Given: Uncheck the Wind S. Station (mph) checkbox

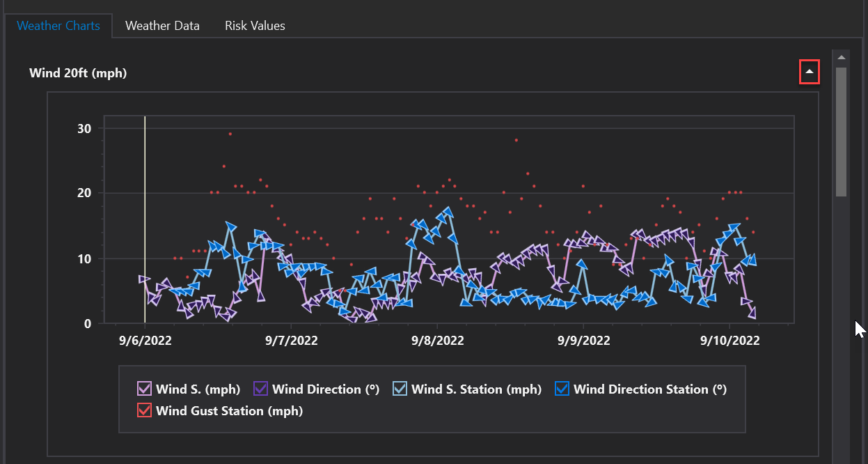Looking at the screenshot, I should [400, 389].
